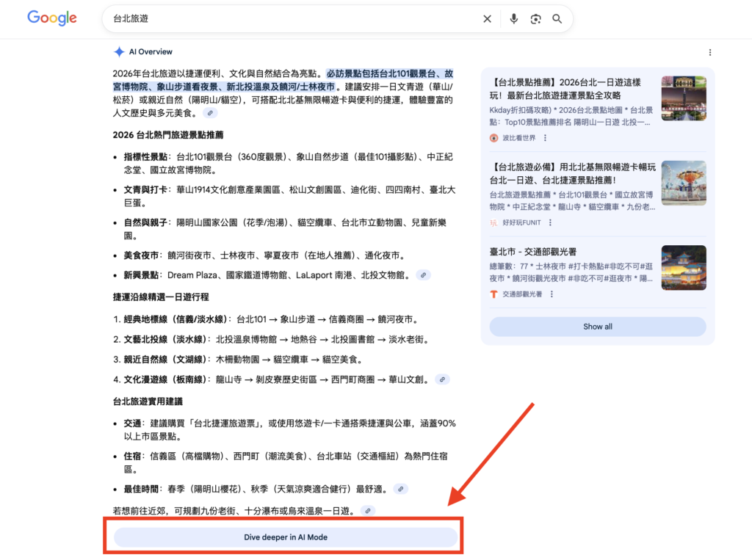Screen dimensions: 752x560
Task: Open more options for 交通部觀光署 source
Action: pos(552,294)
